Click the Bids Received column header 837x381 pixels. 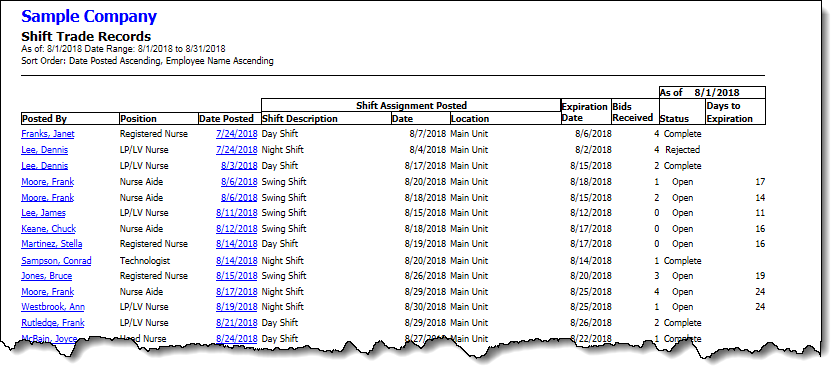tap(635, 112)
